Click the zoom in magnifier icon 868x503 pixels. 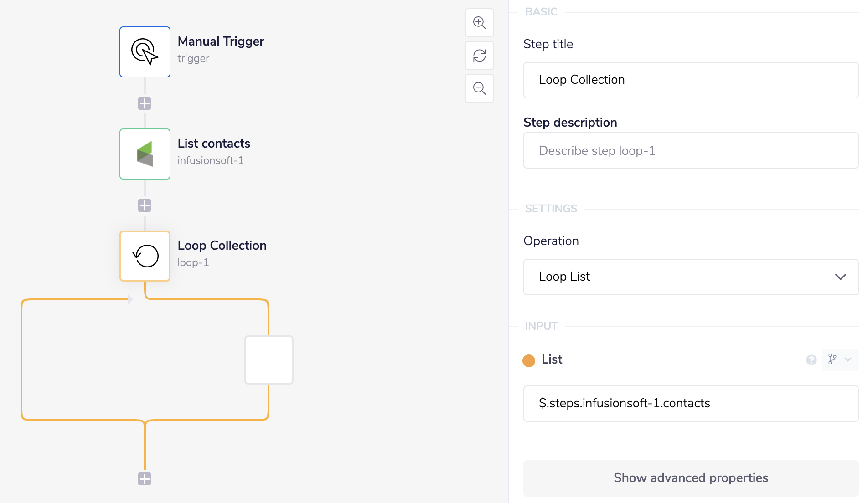pyautogui.click(x=479, y=23)
